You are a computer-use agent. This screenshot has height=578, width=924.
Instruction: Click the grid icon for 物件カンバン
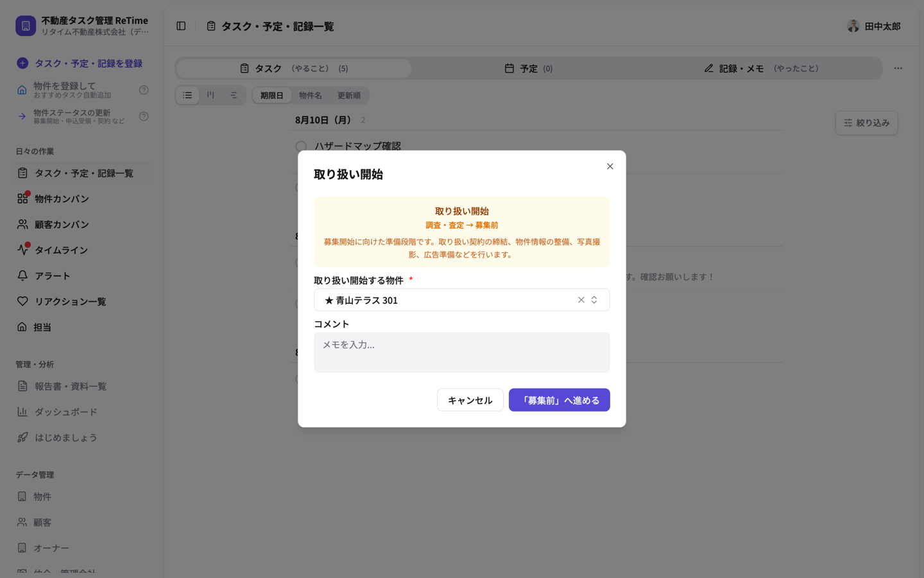click(x=22, y=198)
